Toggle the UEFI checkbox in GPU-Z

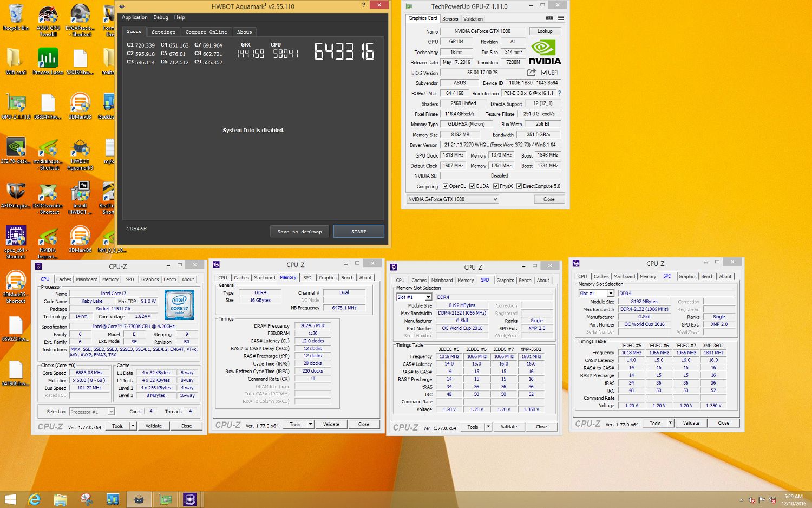coord(544,73)
